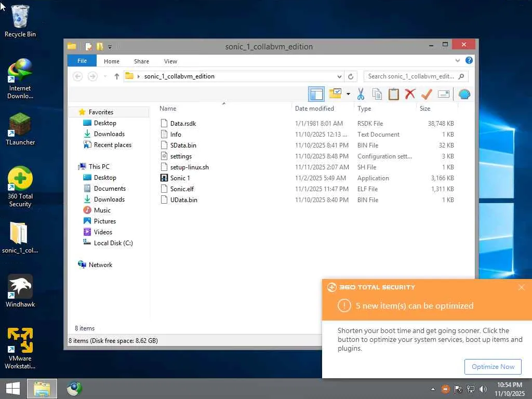The width and height of the screenshot is (532, 399).
Task: Open Recent places in navigation pane
Action: point(112,145)
